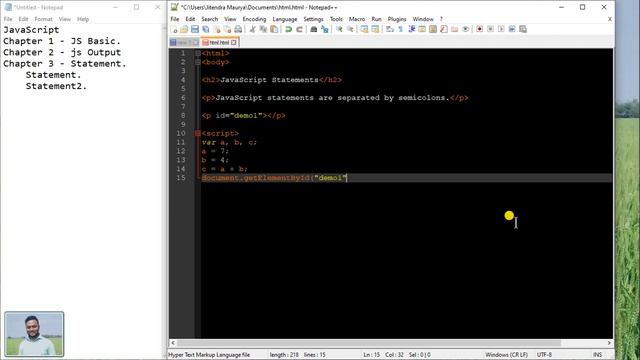640x360 pixels.
Task: Open the Tools menu
Action: click(336, 19)
